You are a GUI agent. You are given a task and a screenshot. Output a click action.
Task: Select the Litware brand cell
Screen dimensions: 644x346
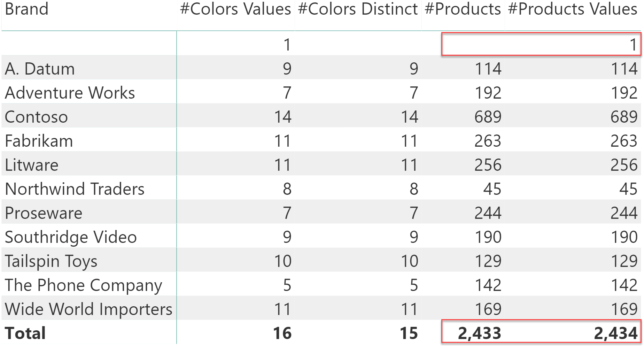point(32,165)
